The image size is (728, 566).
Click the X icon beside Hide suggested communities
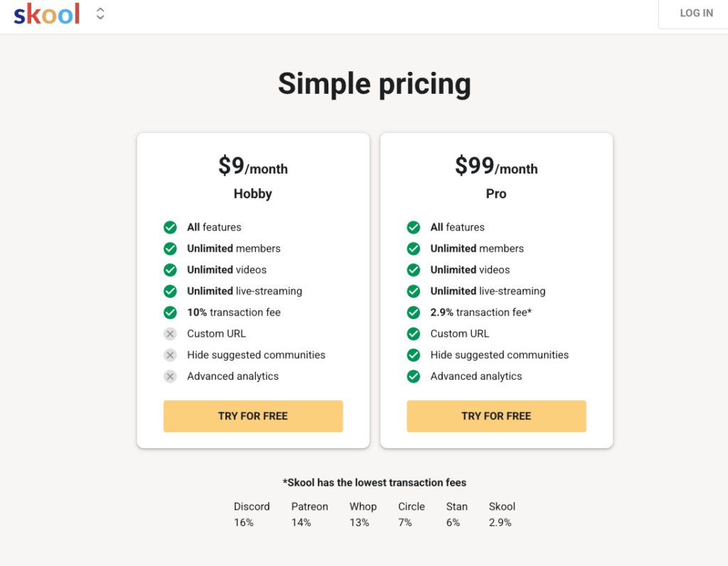pos(170,355)
